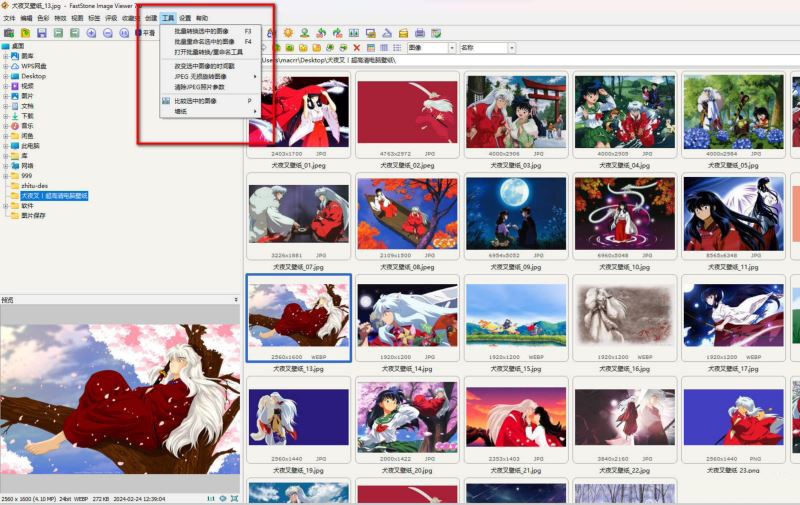Select thumbnail 犬夜叉壁纸_09.jpg moon image
This screenshot has width=800, height=505.
(516, 214)
